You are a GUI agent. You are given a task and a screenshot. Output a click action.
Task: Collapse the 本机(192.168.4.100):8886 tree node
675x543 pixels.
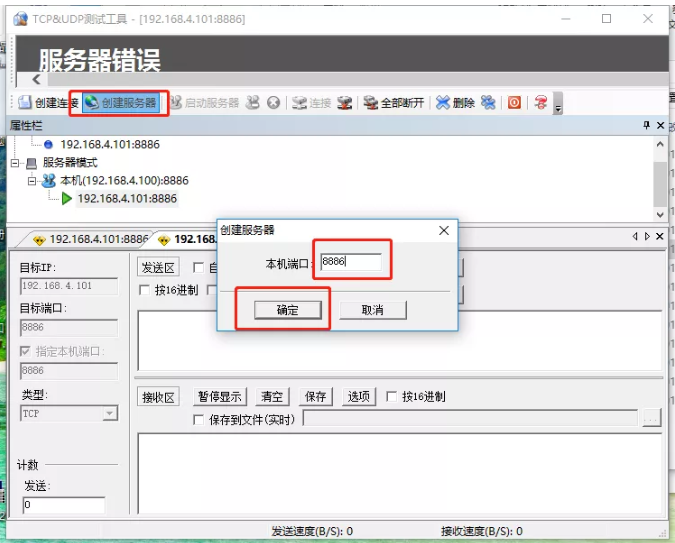(x=32, y=180)
